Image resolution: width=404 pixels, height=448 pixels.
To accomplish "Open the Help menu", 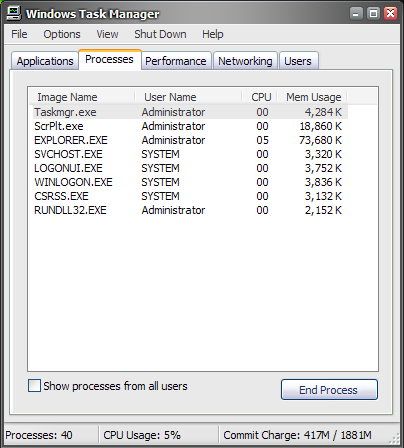I will click(213, 34).
